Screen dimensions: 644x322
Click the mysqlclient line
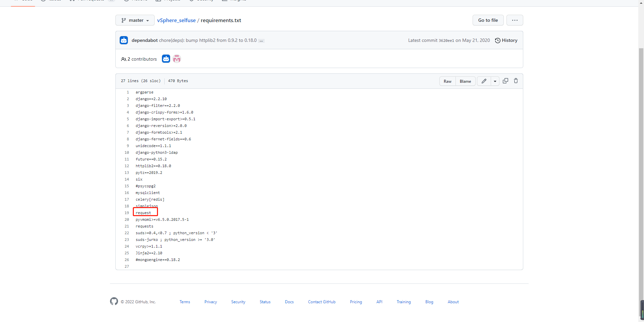click(148, 193)
